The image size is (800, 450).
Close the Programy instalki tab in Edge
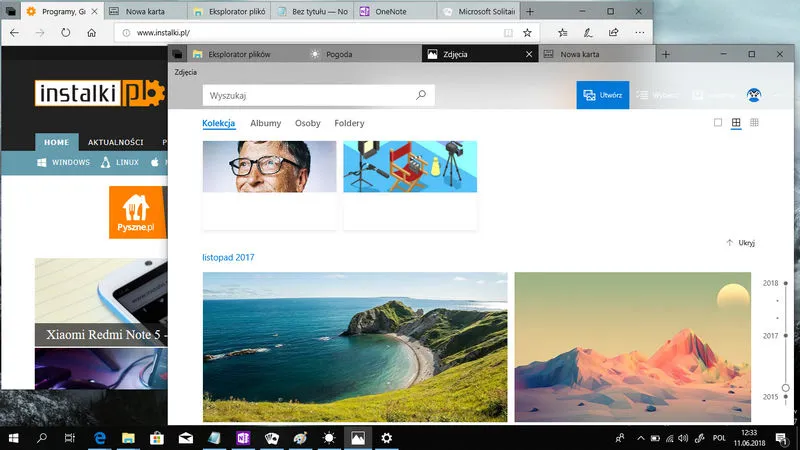tap(94, 11)
